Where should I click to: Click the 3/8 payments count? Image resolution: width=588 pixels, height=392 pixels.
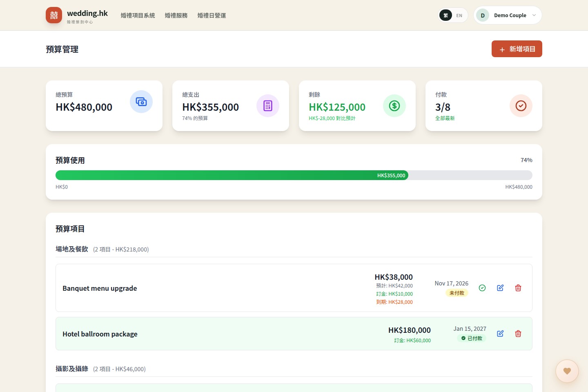click(x=443, y=107)
